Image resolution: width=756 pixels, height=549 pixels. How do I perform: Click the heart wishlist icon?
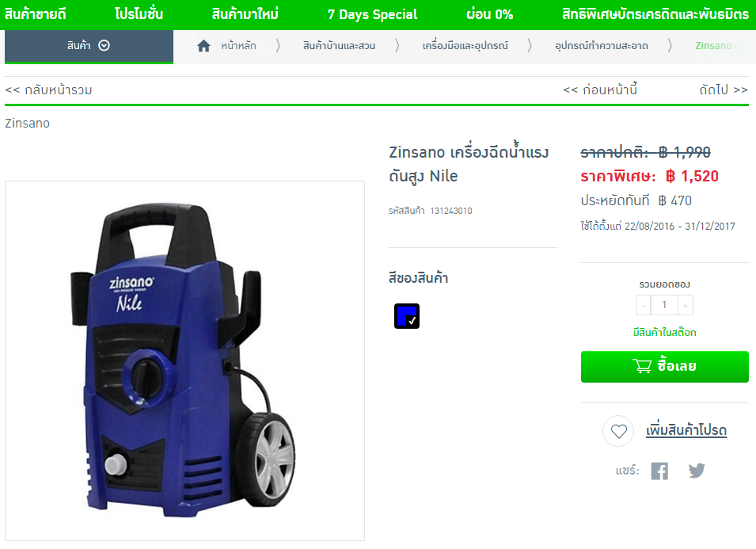(x=618, y=431)
